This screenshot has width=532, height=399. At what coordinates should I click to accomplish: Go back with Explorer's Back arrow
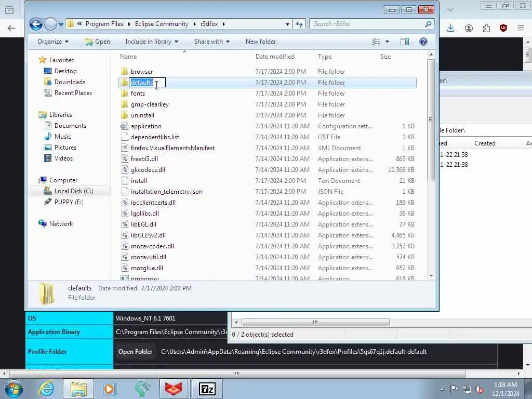[36, 24]
